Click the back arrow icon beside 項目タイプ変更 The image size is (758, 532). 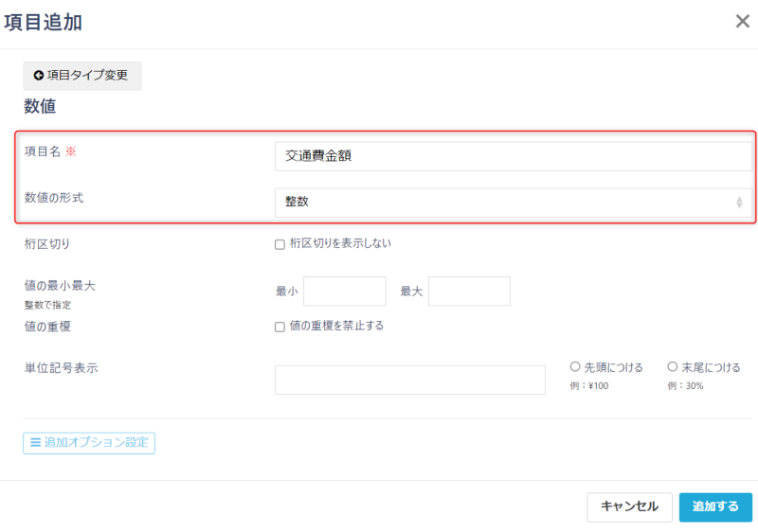39,76
